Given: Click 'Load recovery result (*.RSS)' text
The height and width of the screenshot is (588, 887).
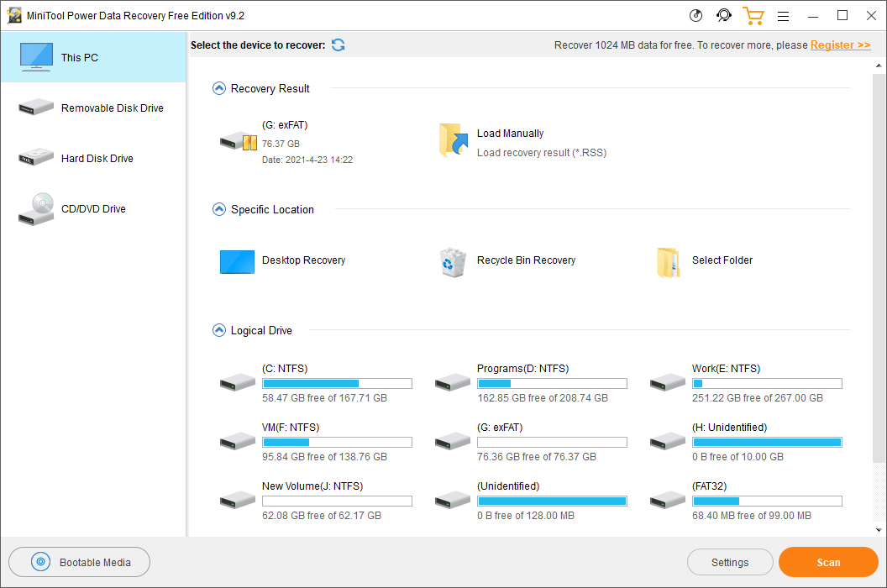Looking at the screenshot, I should pyautogui.click(x=542, y=152).
